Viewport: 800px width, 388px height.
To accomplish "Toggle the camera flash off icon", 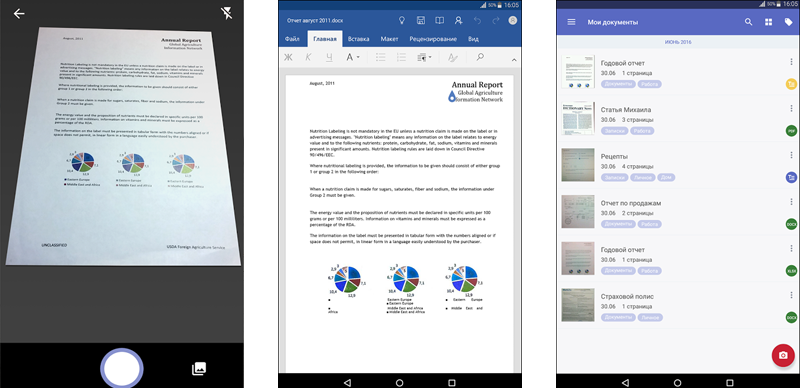I will (227, 13).
